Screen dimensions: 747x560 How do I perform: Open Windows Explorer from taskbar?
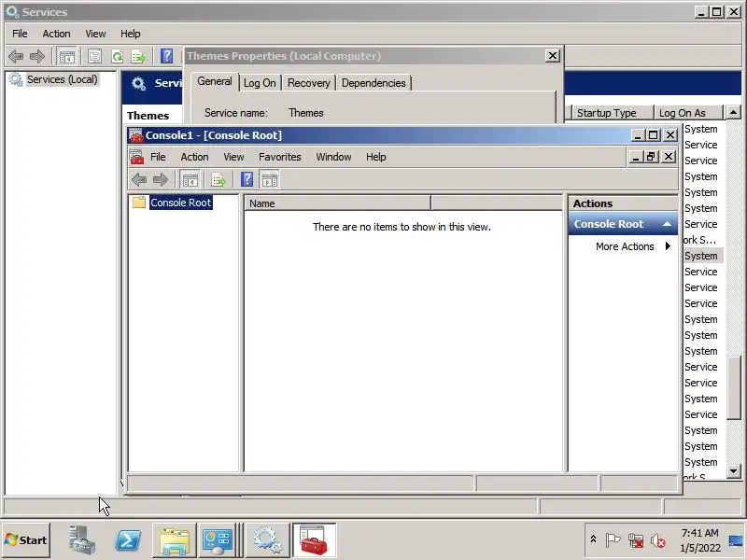point(175,540)
